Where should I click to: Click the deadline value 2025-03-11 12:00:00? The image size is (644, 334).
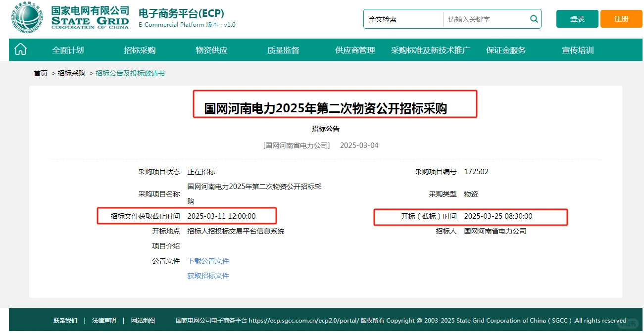(x=221, y=216)
